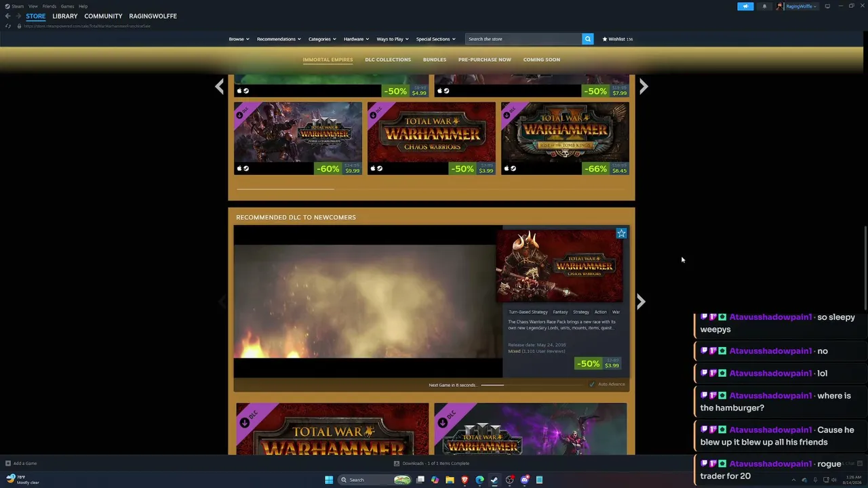The height and width of the screenshot is (488, 868).
Task: Go back with the navigation back arrow
Action: point(8,16)
